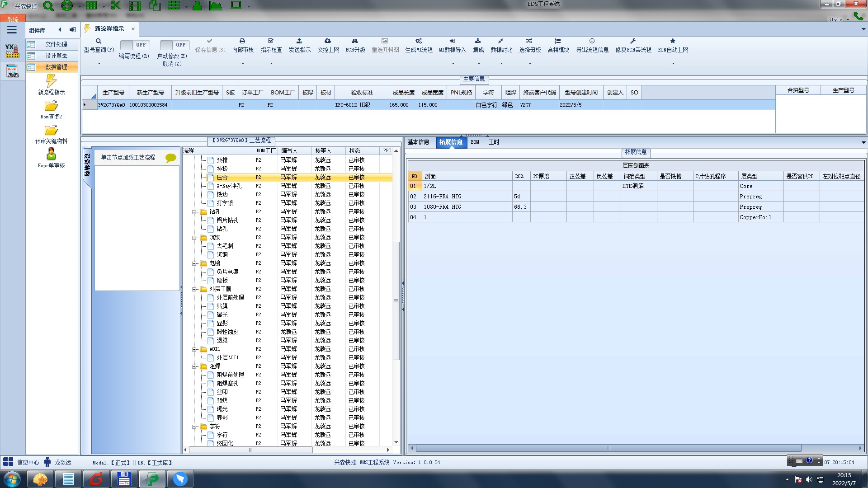Click 文控上网 cloud upload icon

pos(328,41)
